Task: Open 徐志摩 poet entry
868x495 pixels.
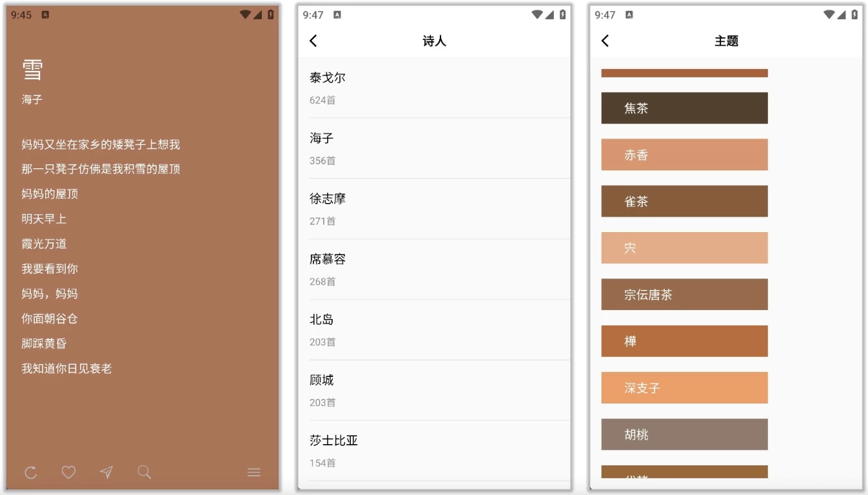Action: click(x=434, y=209)
